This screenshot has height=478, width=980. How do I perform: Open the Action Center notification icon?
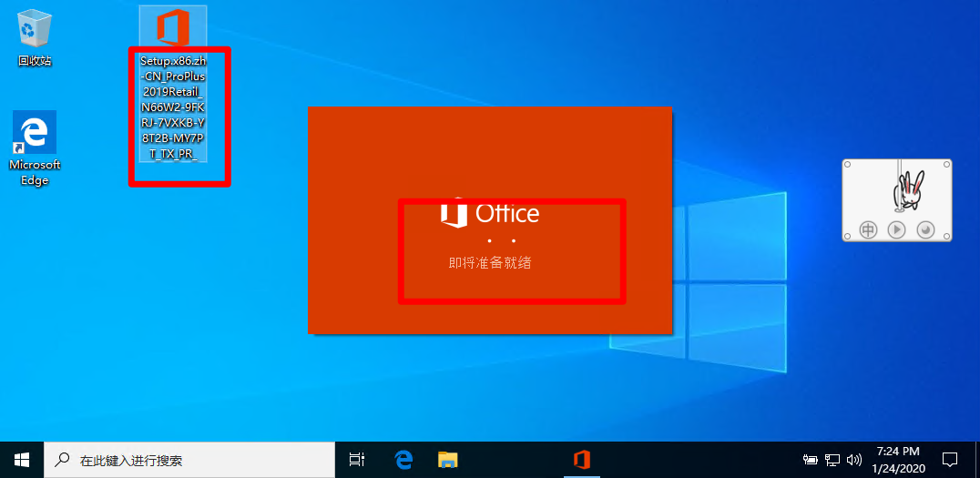pos(949,461)
